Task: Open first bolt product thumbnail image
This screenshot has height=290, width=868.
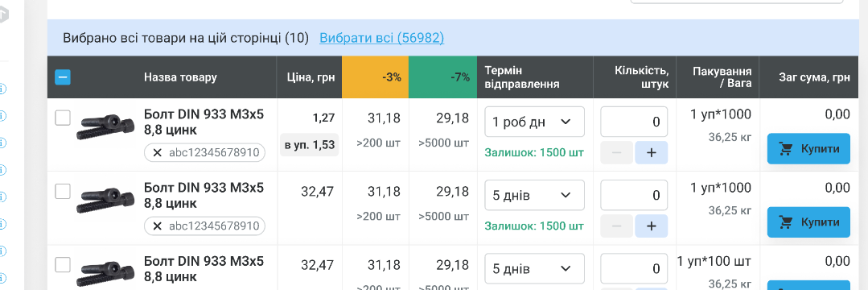Action: 105,126
